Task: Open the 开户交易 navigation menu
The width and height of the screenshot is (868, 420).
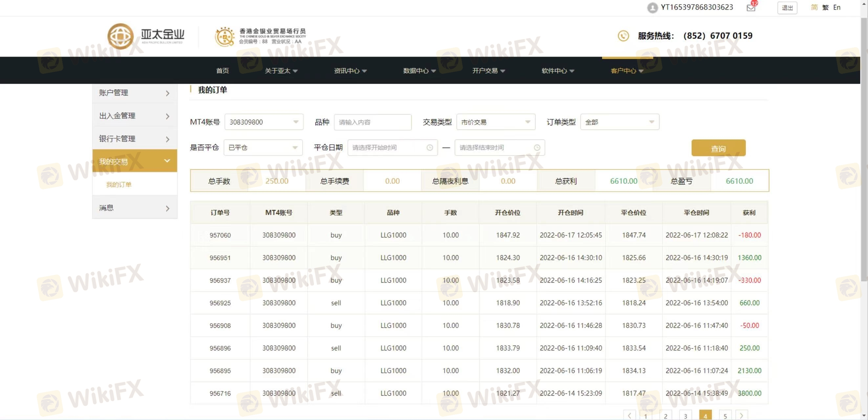Action: click(x=488, y=71)
